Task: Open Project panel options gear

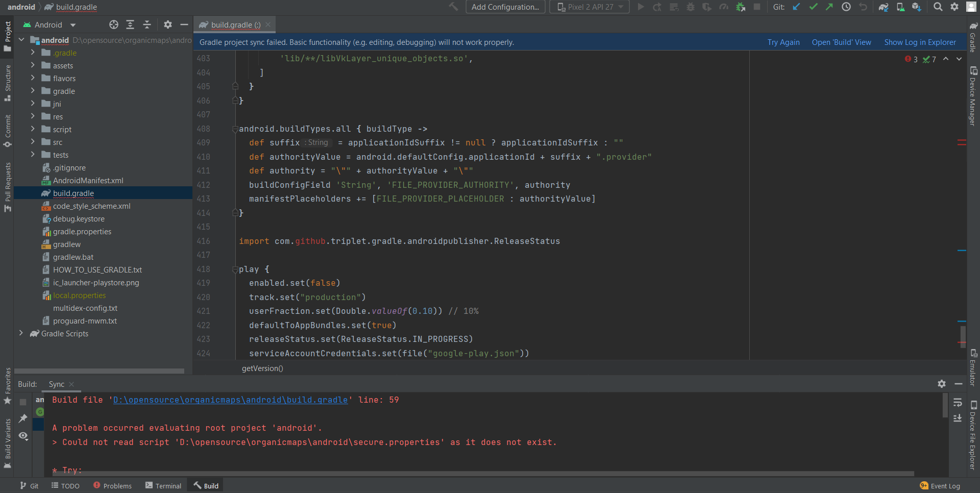Action: pos(168,24)
